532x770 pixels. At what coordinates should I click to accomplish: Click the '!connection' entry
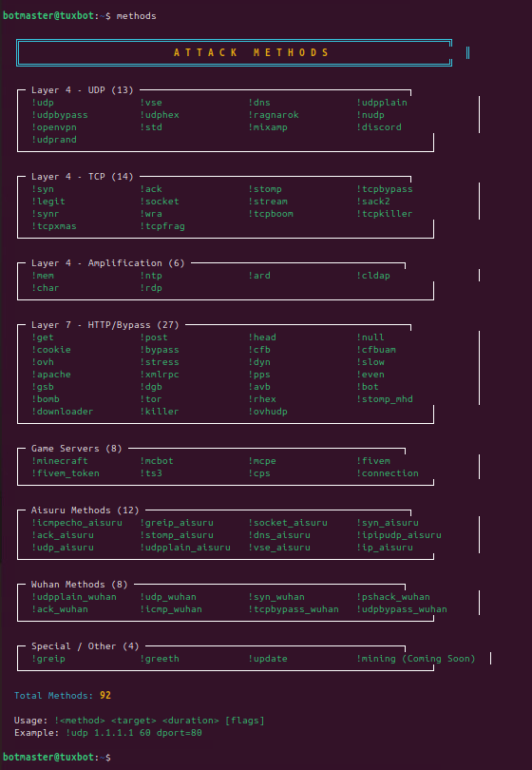click(x=388, y=473)
